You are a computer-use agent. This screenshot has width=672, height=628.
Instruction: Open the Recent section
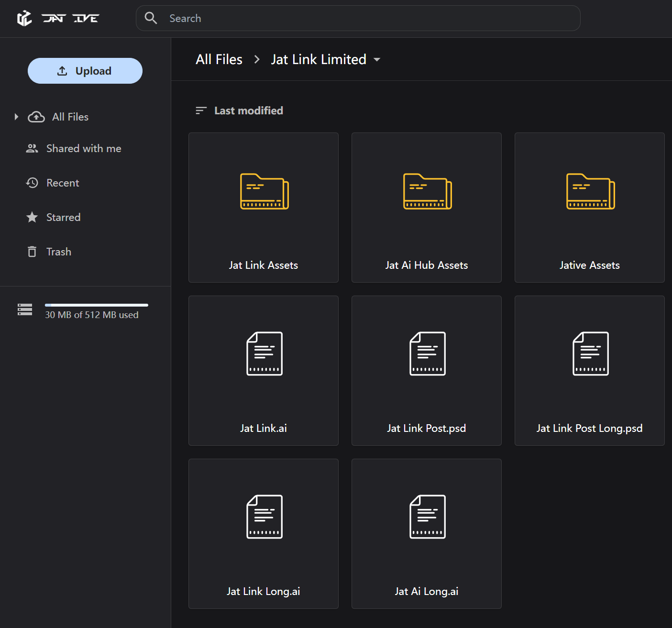pyautogui.click(x=63, y=183)
